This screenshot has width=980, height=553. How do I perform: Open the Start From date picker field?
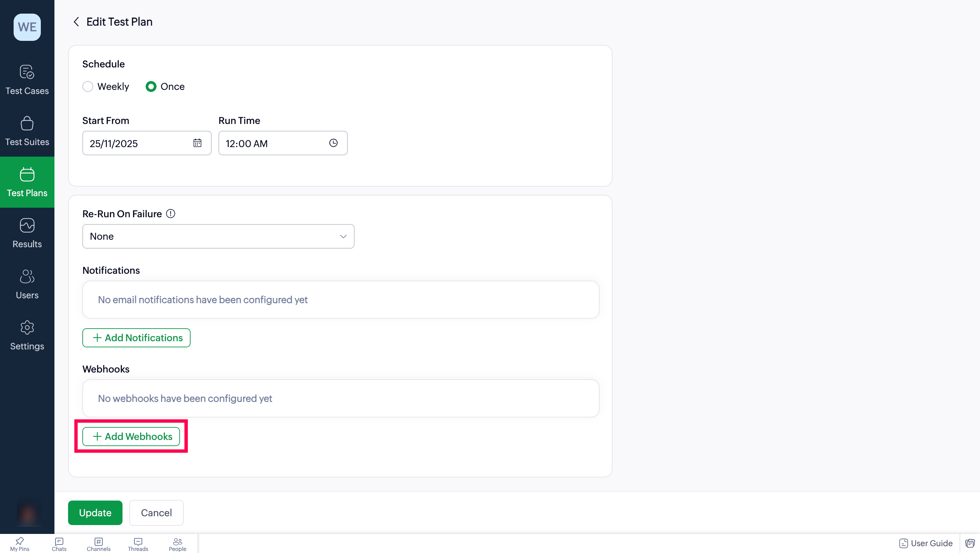(x=146, y=143)
